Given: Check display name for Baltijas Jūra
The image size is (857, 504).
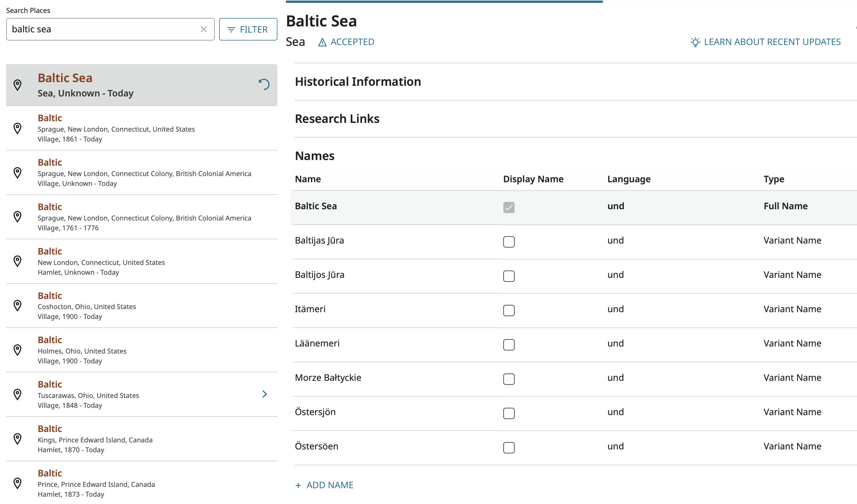Looking at the screenshot, I should click(509, 242).
